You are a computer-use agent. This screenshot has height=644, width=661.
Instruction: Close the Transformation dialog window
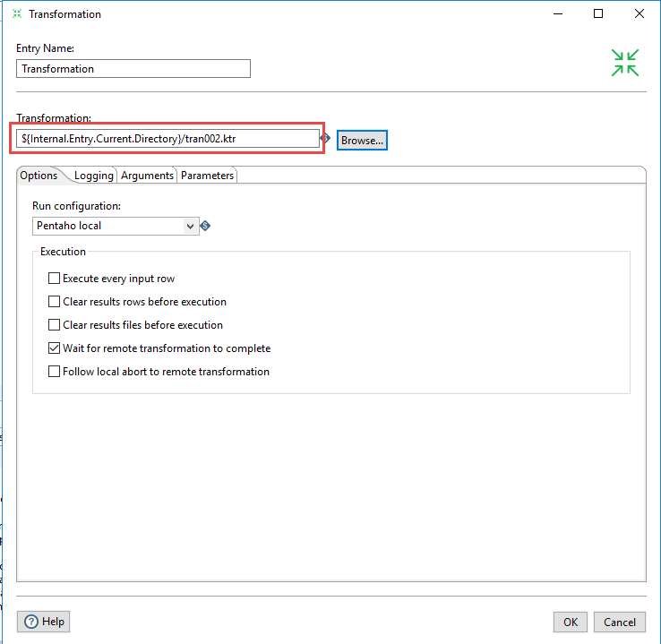(640, 14)
